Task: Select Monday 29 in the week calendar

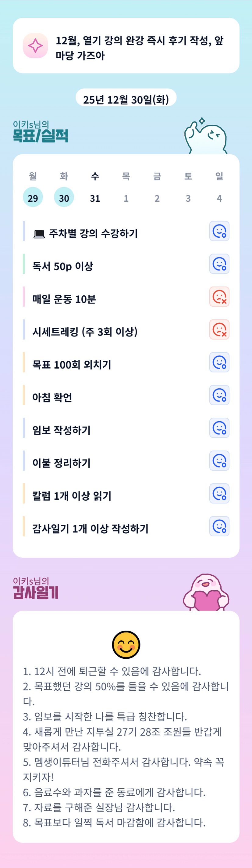Action: point(33,197)
